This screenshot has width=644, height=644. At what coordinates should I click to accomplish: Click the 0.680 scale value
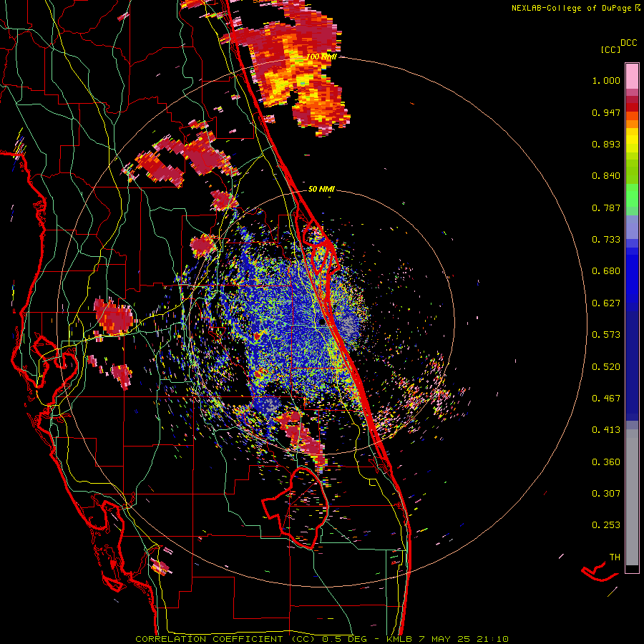coord(606,271)
